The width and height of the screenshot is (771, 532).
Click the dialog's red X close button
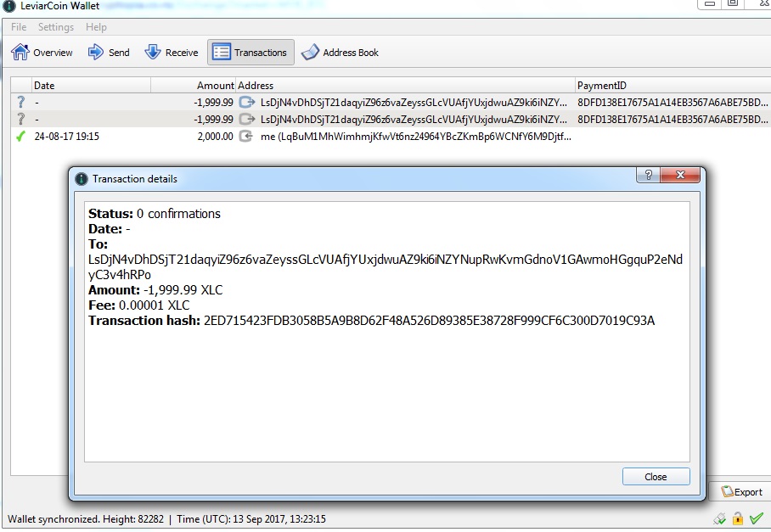[680, 175]
